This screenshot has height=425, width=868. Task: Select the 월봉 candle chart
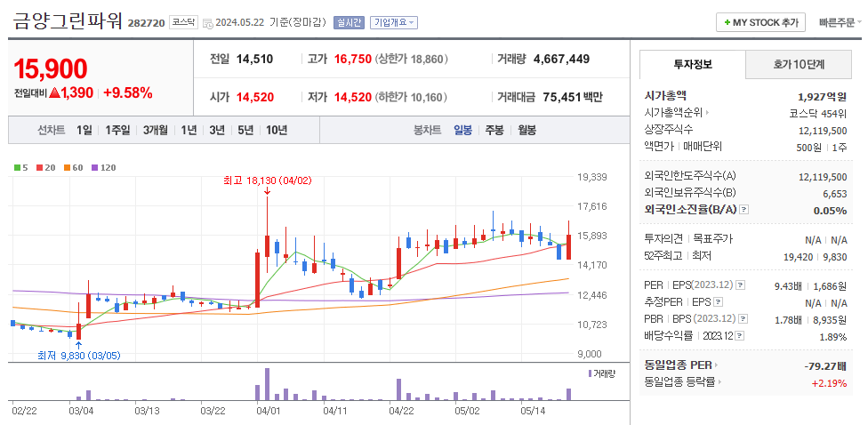(526, 131)
